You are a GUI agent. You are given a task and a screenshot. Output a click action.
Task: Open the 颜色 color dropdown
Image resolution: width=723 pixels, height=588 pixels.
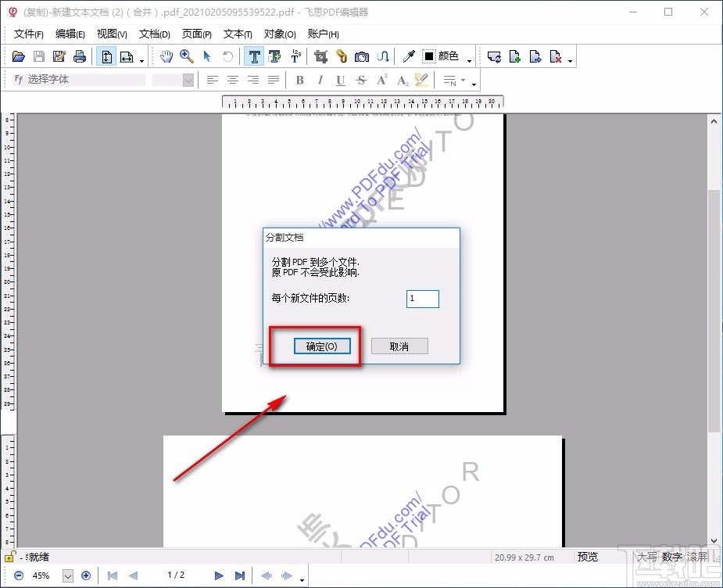[x=470, y=60]
